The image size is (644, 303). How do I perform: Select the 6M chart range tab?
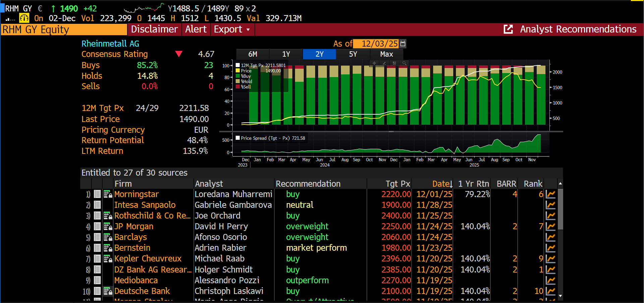(253, 54)
